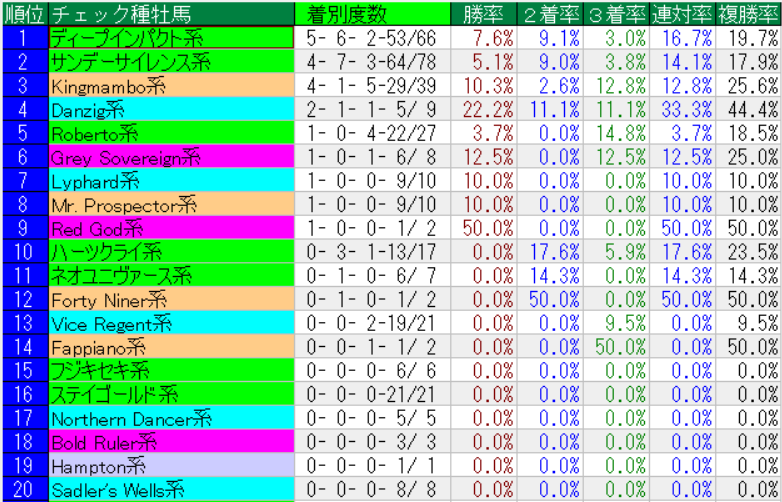Viewport: 782px width, 502px height.
Task: Click the 順位 column header
Action: pyautogui.click(x=23, y=13)
